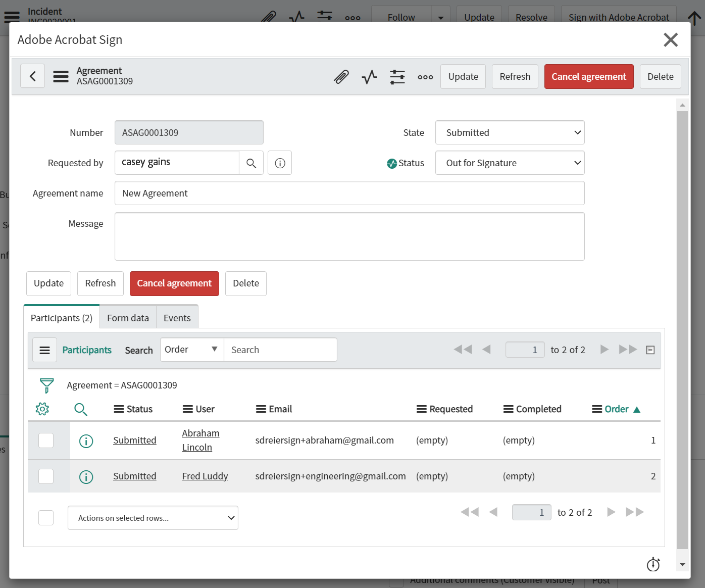Screen dimensions: 705x588
Task: Select Abraham Lincoln's row checkbox
Action: 46,440
